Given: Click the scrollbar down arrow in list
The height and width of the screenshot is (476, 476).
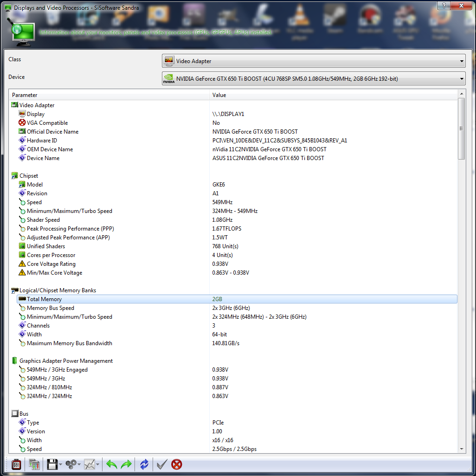Looking at the screenshot, I should coord(462,449).
